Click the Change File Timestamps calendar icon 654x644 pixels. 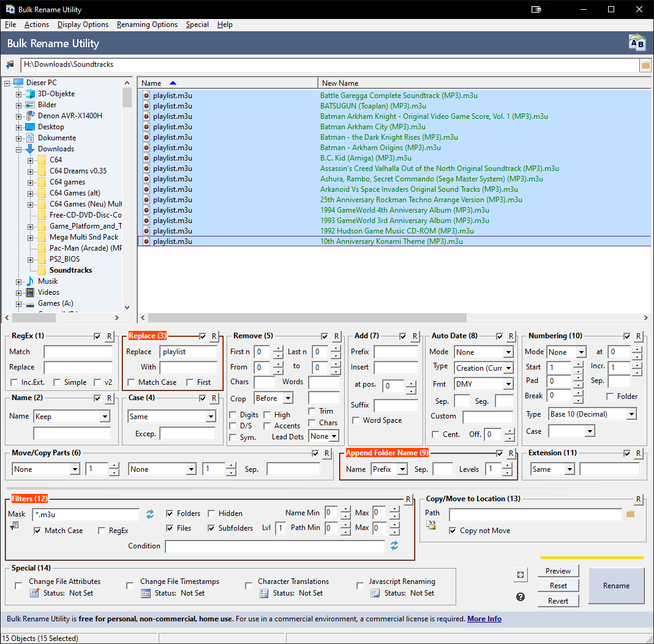coord(146,593)
